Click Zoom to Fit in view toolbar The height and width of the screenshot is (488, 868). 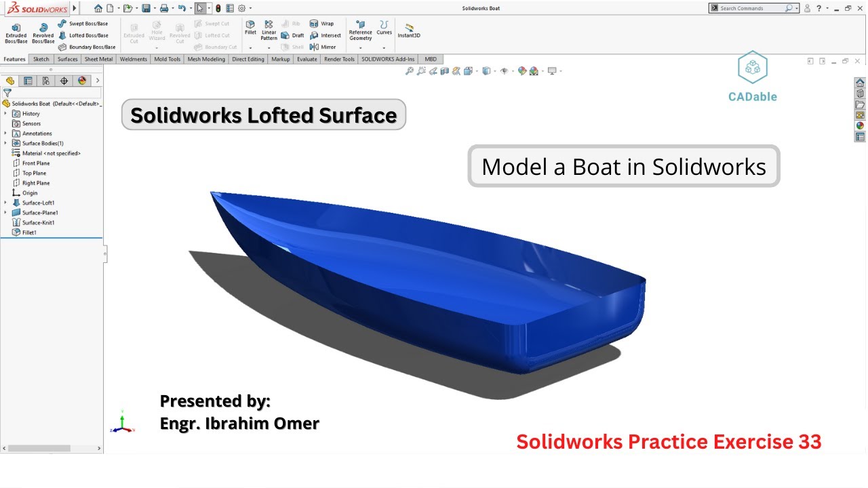[410, 70]
